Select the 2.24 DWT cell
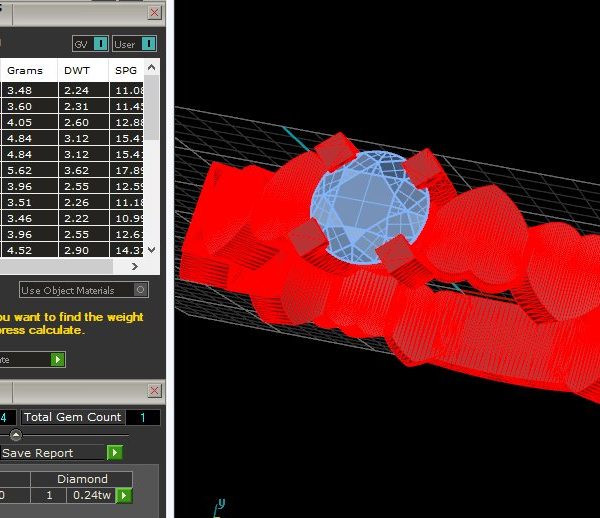Viewport: 600px width, 518px height. tap(84, 90)
